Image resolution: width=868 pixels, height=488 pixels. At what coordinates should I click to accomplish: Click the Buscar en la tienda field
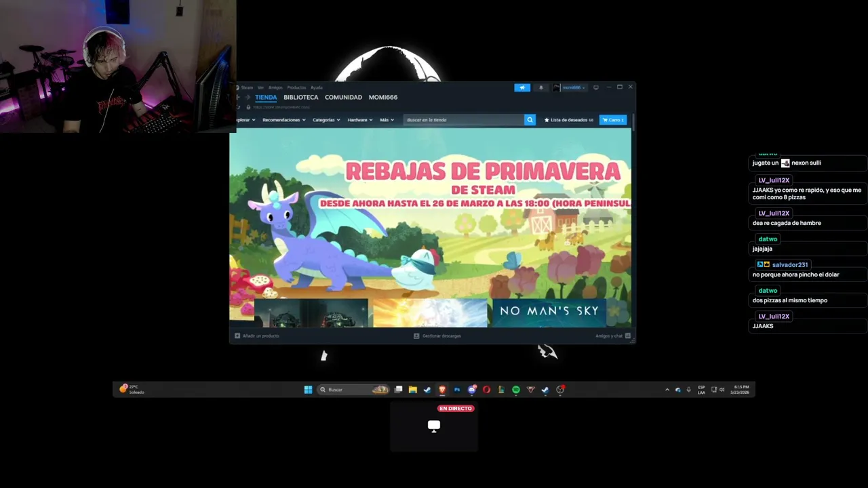pos(463,120)
